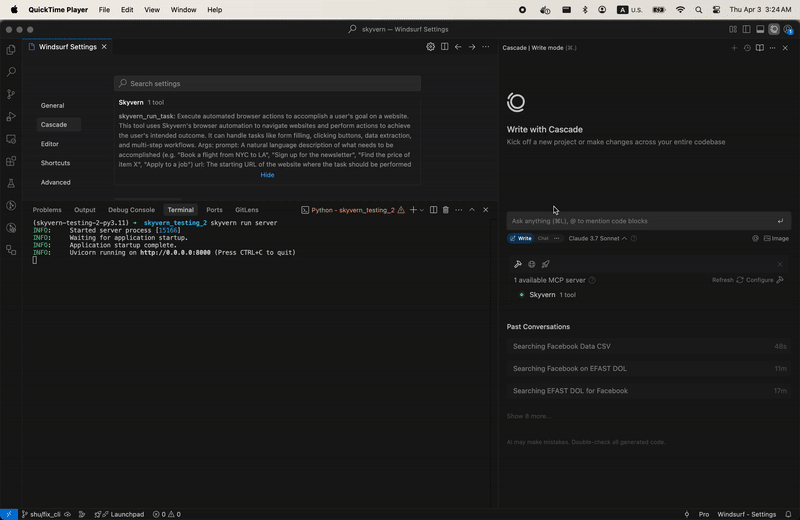Click the rocket icon in Cascade panel
800x520 pixels.
(x=546, y=264)
